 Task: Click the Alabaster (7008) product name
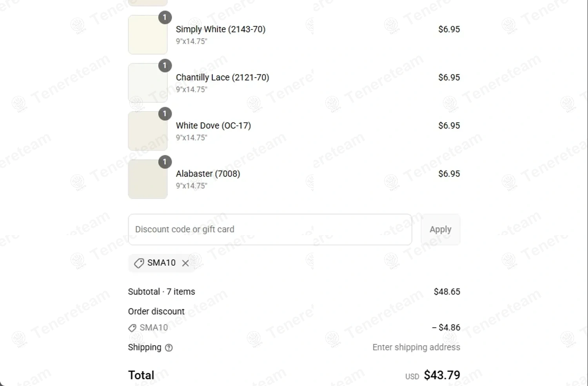coord(208,174)
